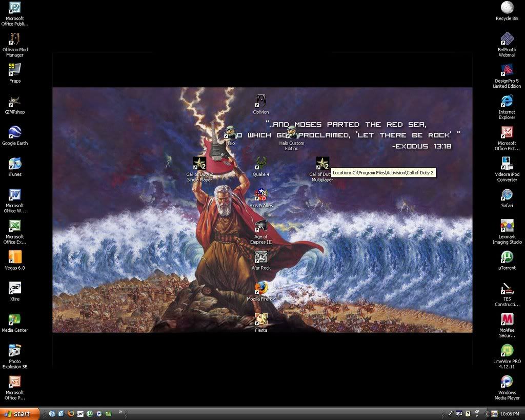Image resolution: width=525 pixels, height=420 pixels.
Task: Open TES Construction Set shortcut
Action: (507, 294)
